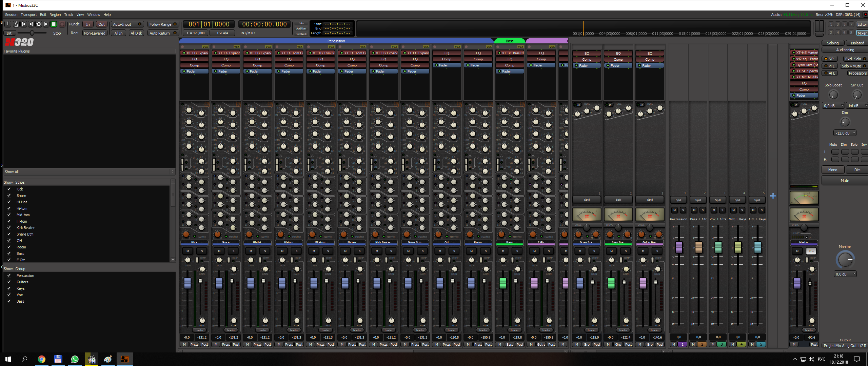Click the shuttle speed slider
This screenshot has width=868, height=366.
click(x=32, y=33)
